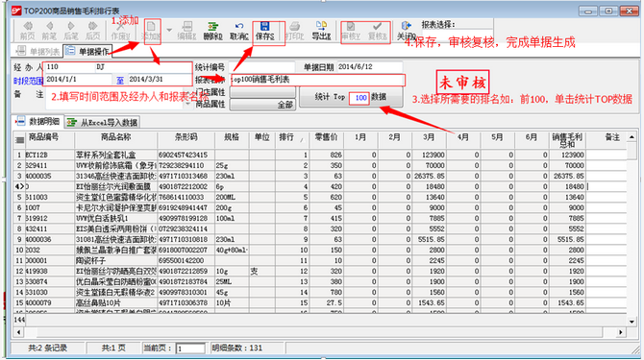Click the 共:2 条记录 status text

pos(48,348)
